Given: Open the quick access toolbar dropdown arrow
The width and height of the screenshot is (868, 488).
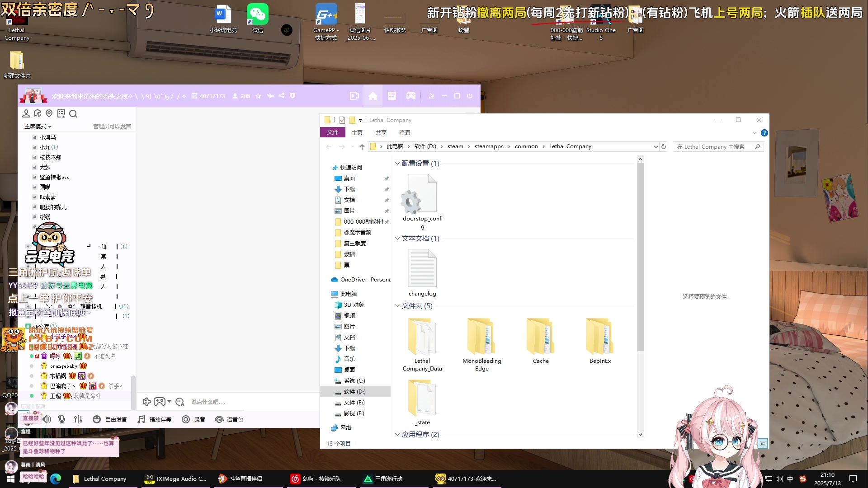Looking at the screenshot, I should [x=360, y=120].
